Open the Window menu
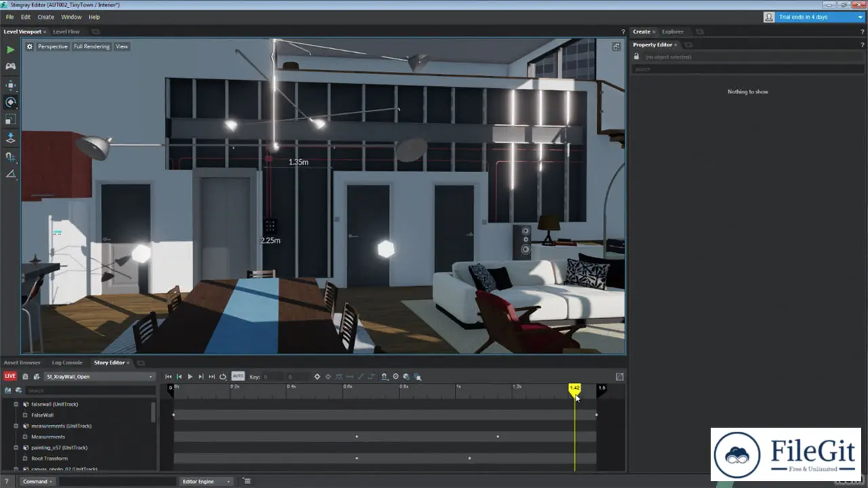 (71, 17)
